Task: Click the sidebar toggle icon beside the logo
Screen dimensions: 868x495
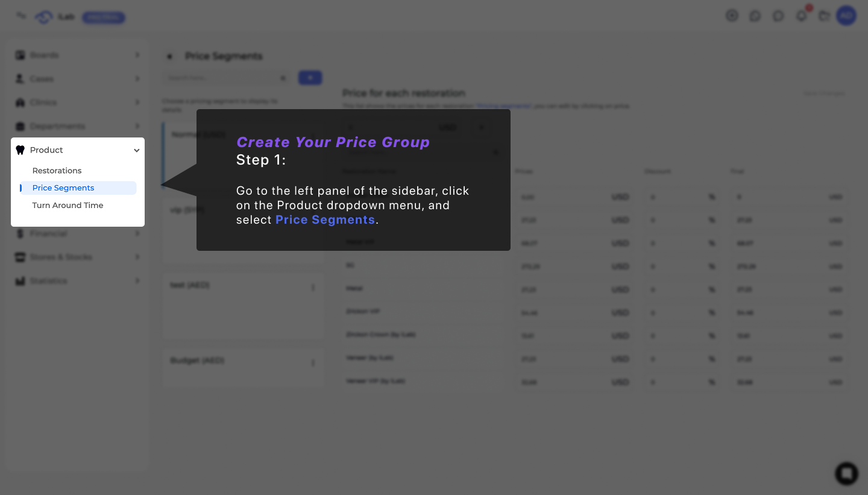Action: tap(21, 16)
